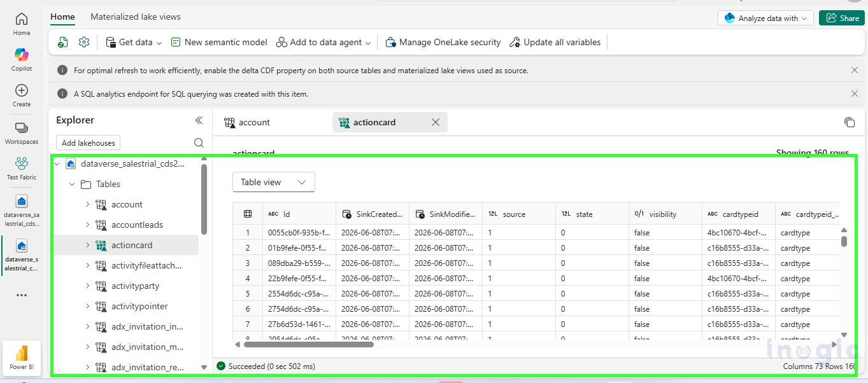Expand the actioncard table node
Screen dimensions: 868x383
pyautogui.click(x=87, y=245)
